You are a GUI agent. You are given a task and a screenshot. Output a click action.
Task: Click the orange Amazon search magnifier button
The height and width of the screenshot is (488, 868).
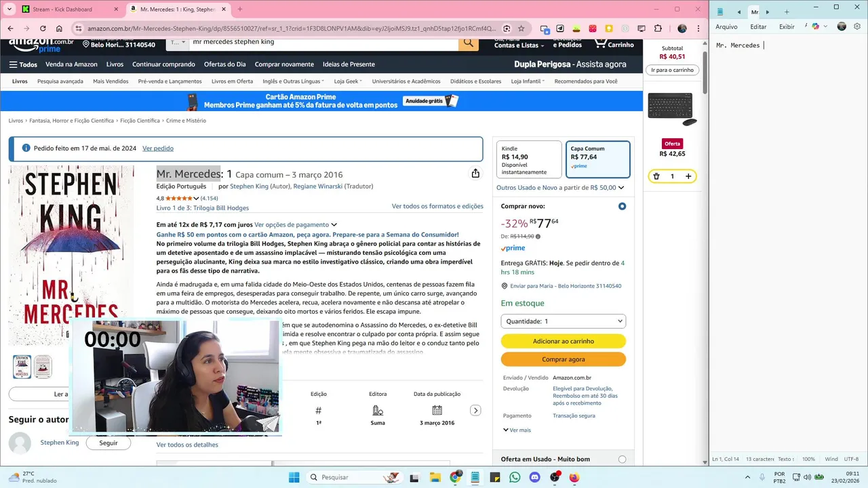[x=469, y=43]
